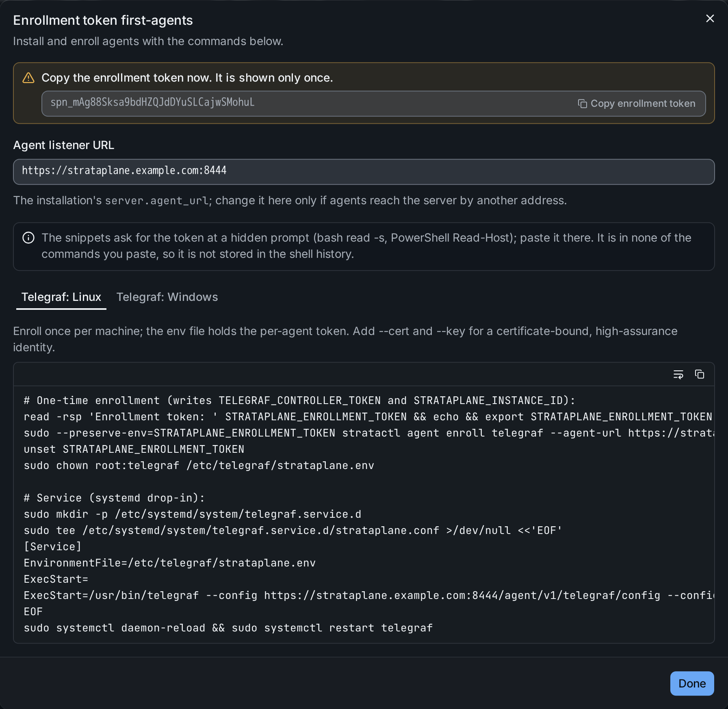Screen dimensions: 728x709
Task: Click the yellow warning triangle icon
Action: click(x=28, y=78)
